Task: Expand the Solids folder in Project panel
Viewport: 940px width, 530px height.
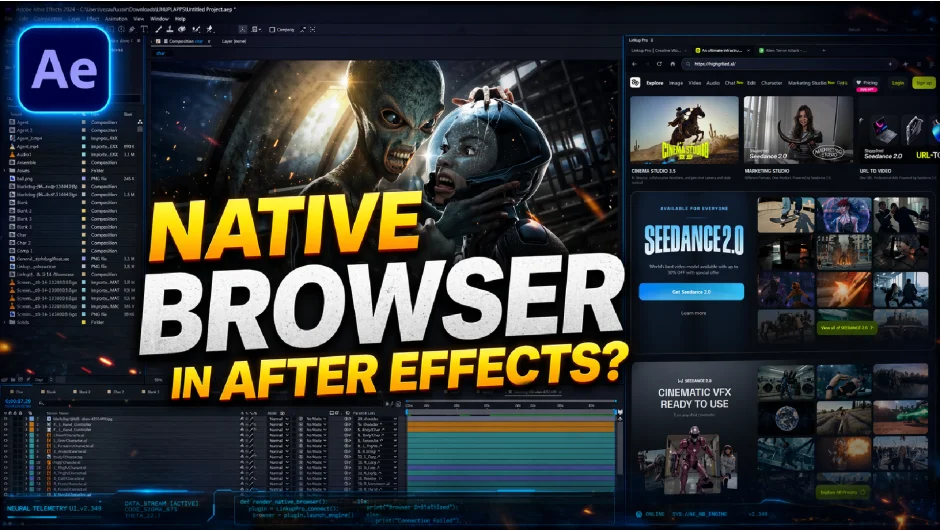Action: click(5, 323)
